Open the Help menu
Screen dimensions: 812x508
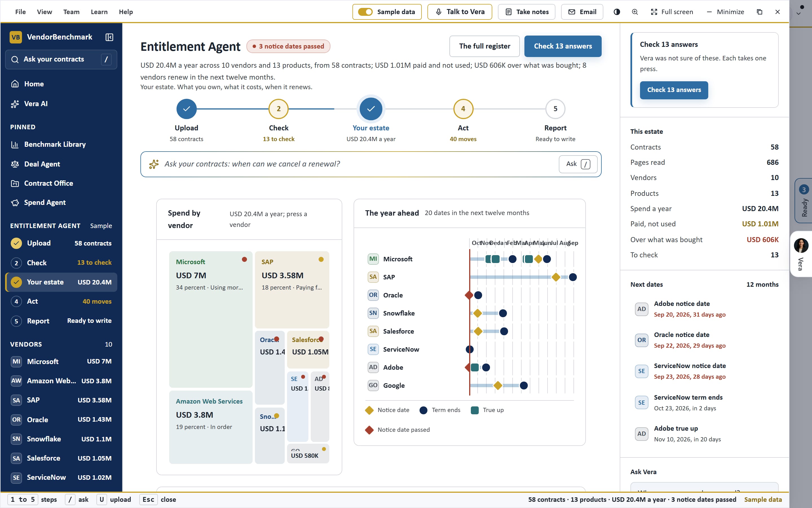click(126, 12)
